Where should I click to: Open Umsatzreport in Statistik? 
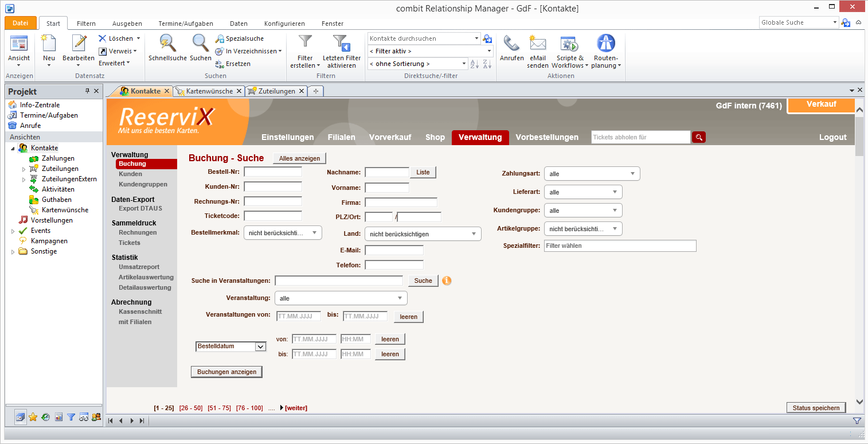pos(139,267)
